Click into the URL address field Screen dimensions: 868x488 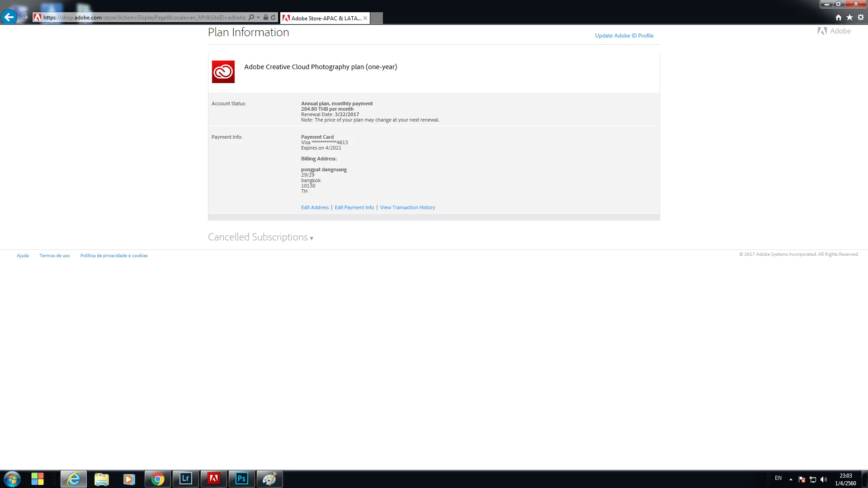145,18
